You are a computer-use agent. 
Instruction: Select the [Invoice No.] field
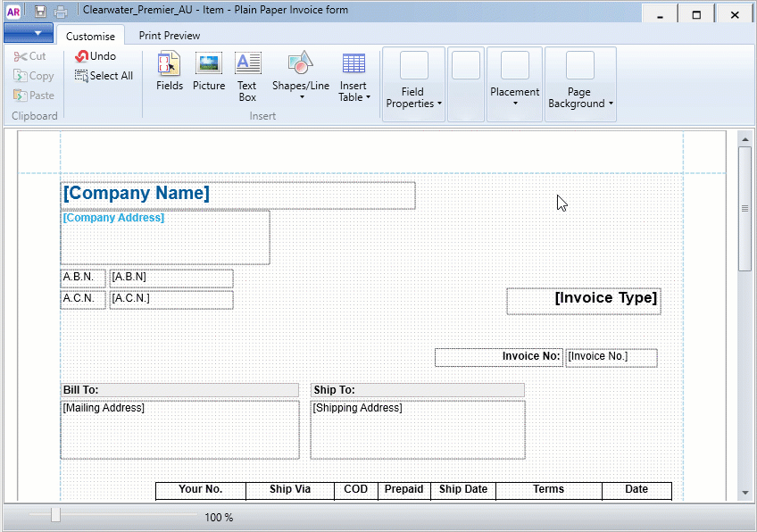[611, 358]
